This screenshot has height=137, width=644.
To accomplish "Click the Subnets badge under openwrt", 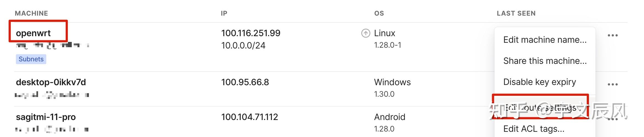I will [x=31, y=59].
